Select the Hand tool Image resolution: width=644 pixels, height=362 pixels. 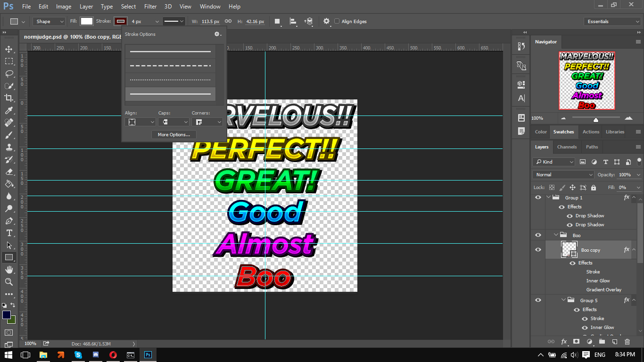pyautogui.click(x=9, y=270)
